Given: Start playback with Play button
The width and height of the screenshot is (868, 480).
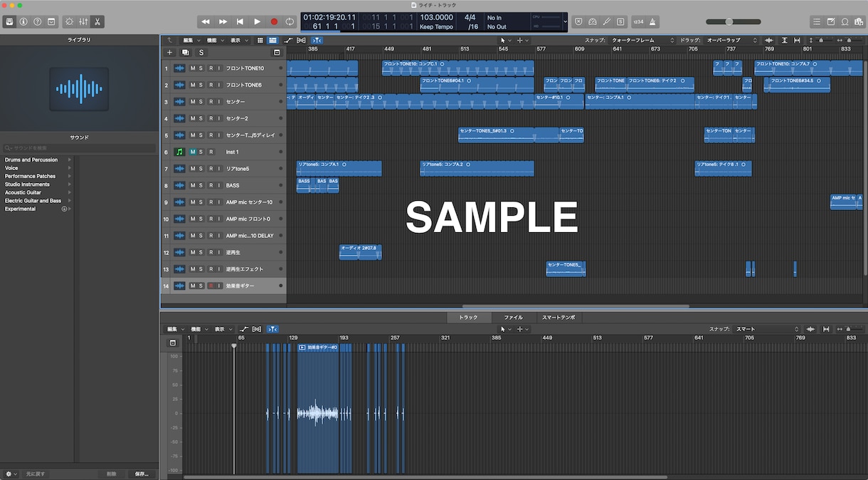Looking at the screenshot, I should pos(257,21).
